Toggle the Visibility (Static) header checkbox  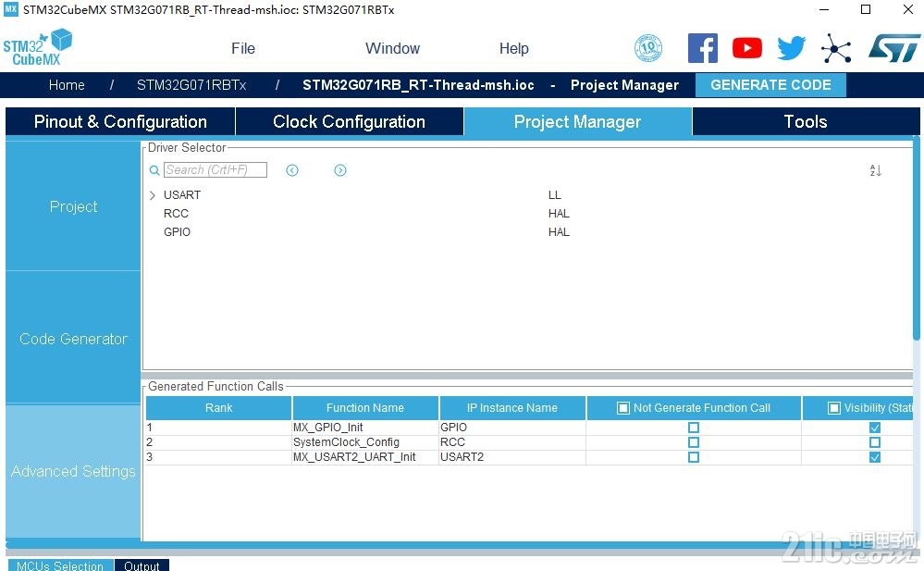834,408
